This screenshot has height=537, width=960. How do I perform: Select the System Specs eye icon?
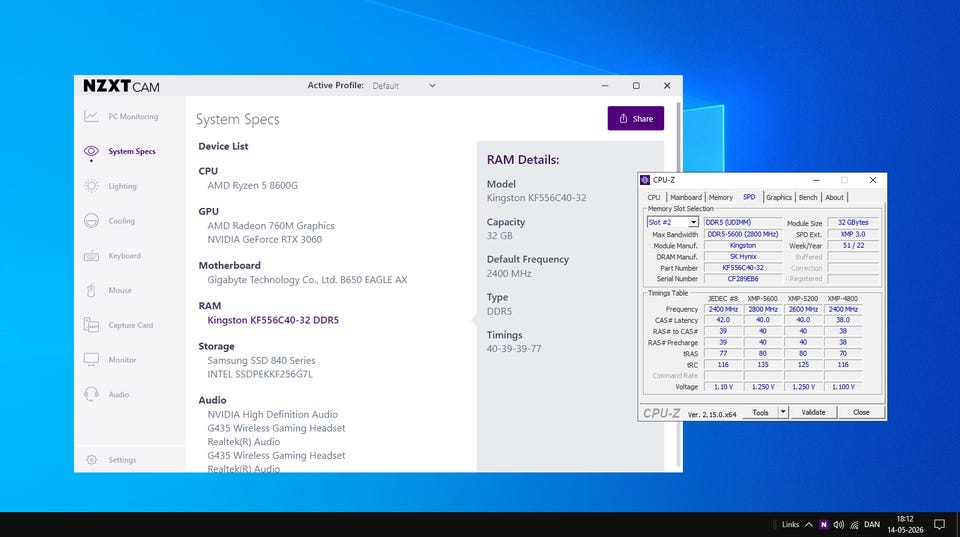91,151
